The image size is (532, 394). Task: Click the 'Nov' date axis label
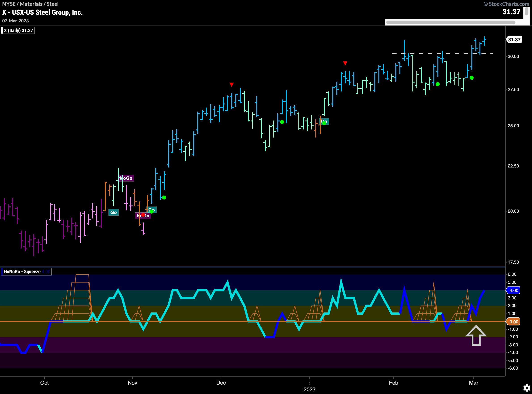pos(133,383)
